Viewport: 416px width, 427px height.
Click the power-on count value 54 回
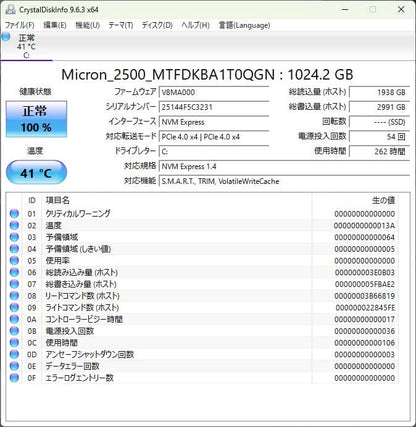(x=379, y=137)
